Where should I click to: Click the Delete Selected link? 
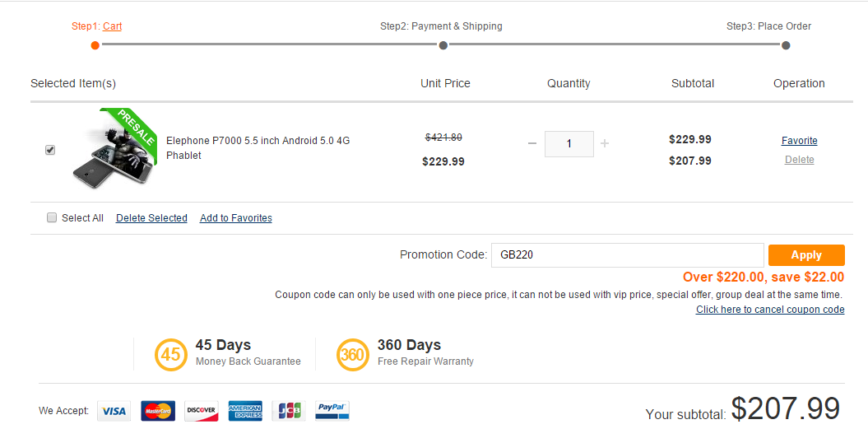151,218
